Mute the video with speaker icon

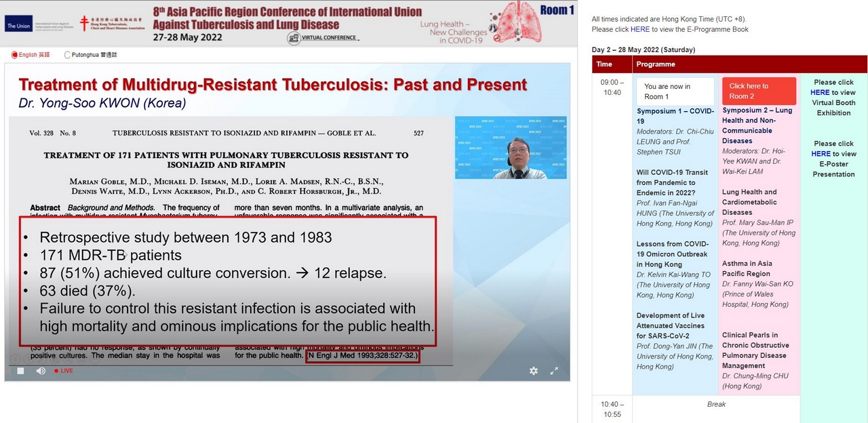[x=41, y=371]
